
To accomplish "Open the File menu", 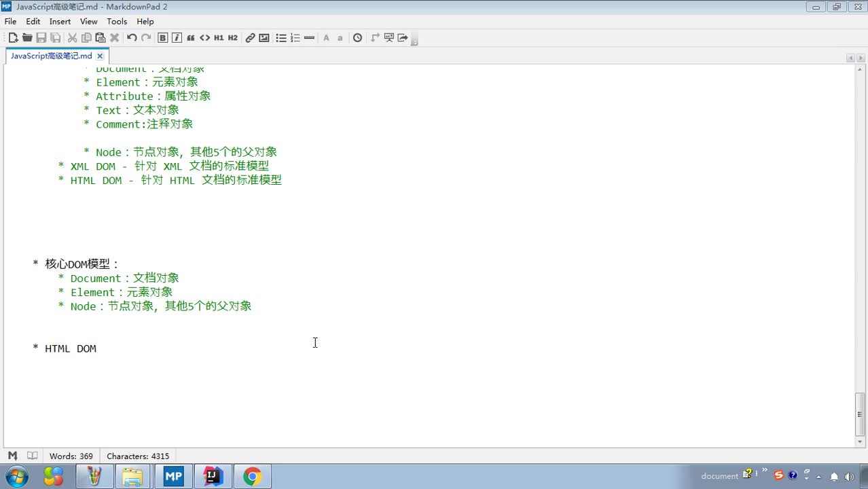I will pos(10,21).
